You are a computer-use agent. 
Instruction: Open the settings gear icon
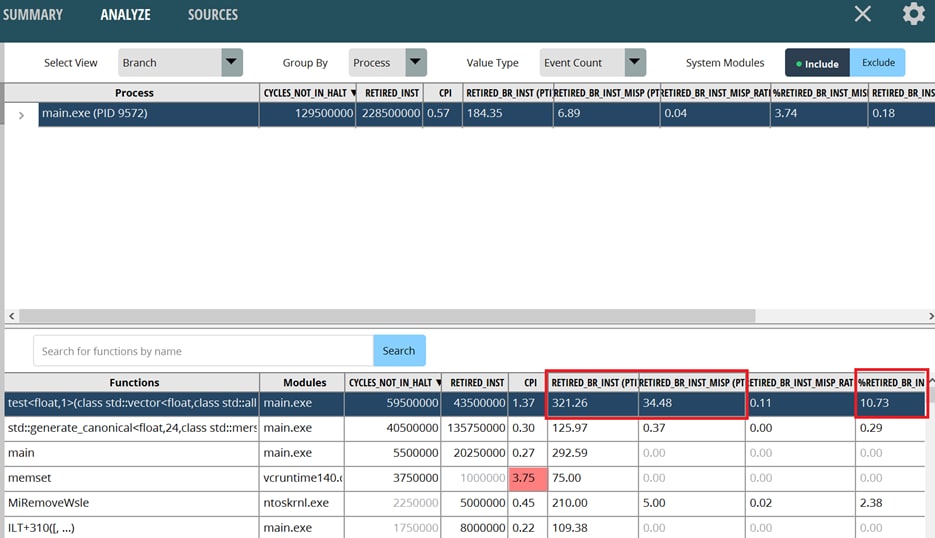913,14
